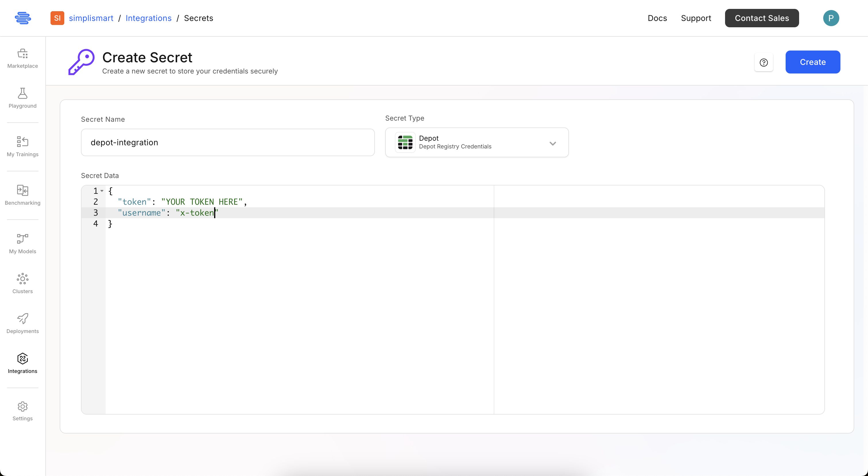
Task: Click the Secret Type chevron arrow
Action: [x=553, y=144]
